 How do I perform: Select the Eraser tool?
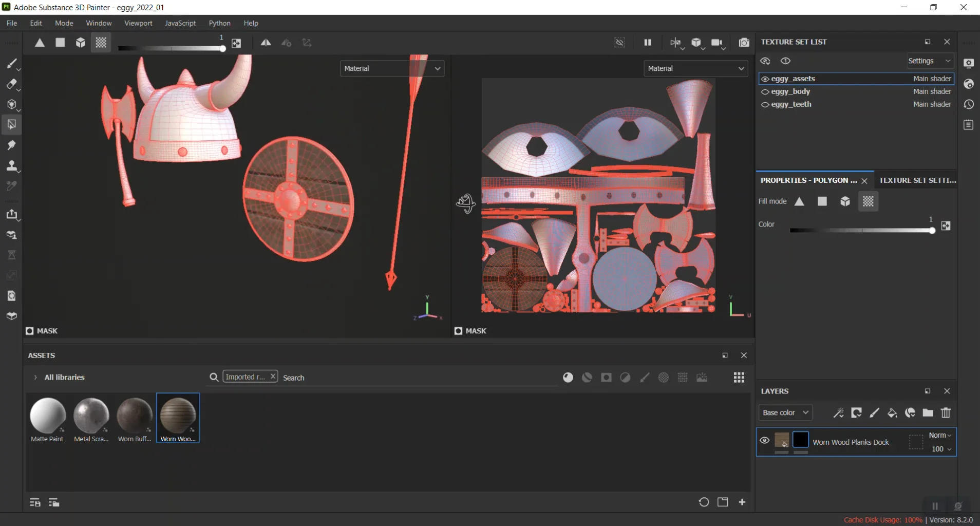11,84
